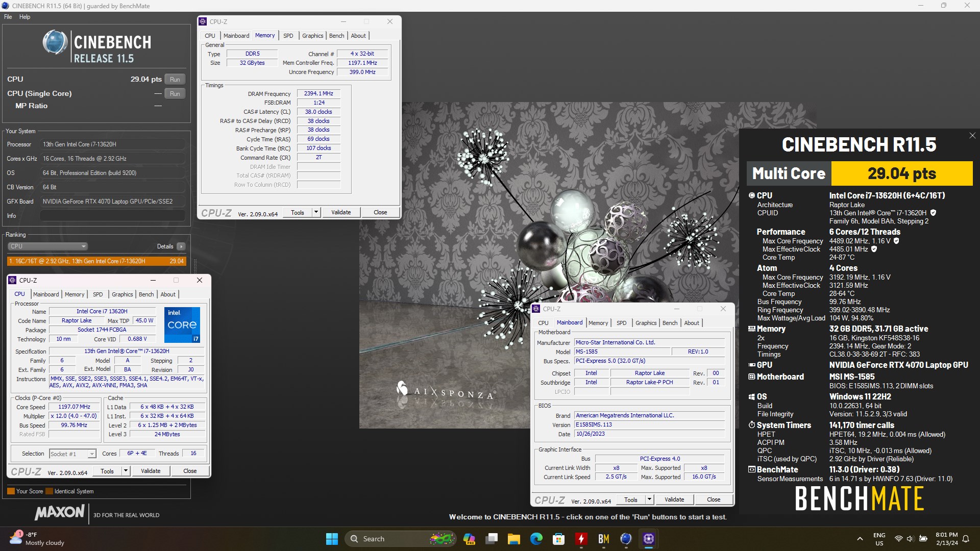Open battery status in system tray
Viewport: 980px width, 551px height.
pos(923,539)
